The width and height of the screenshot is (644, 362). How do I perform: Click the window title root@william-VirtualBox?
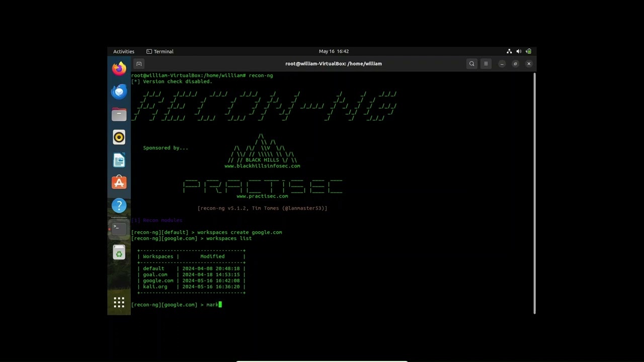click(334, 64)
